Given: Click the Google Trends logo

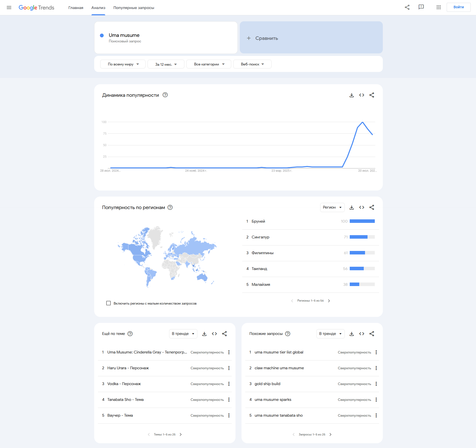Looking at the screenshot, I should 36,8.
